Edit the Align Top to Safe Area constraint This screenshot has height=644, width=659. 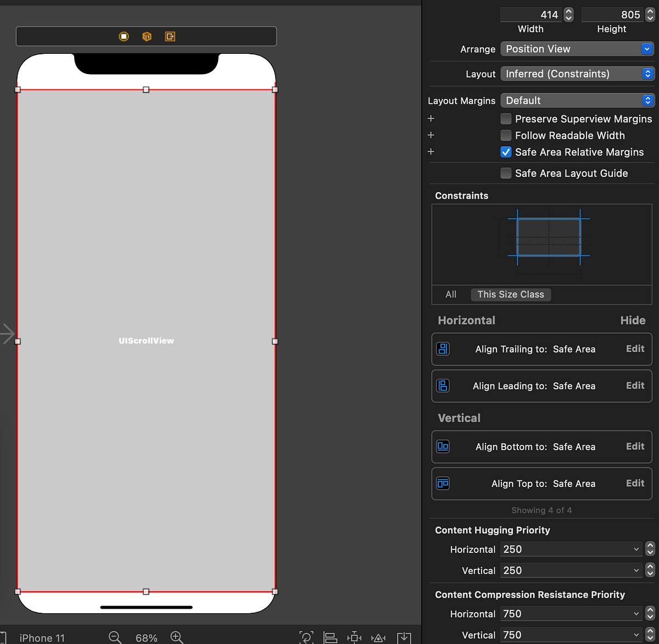(x=635, y=483)
